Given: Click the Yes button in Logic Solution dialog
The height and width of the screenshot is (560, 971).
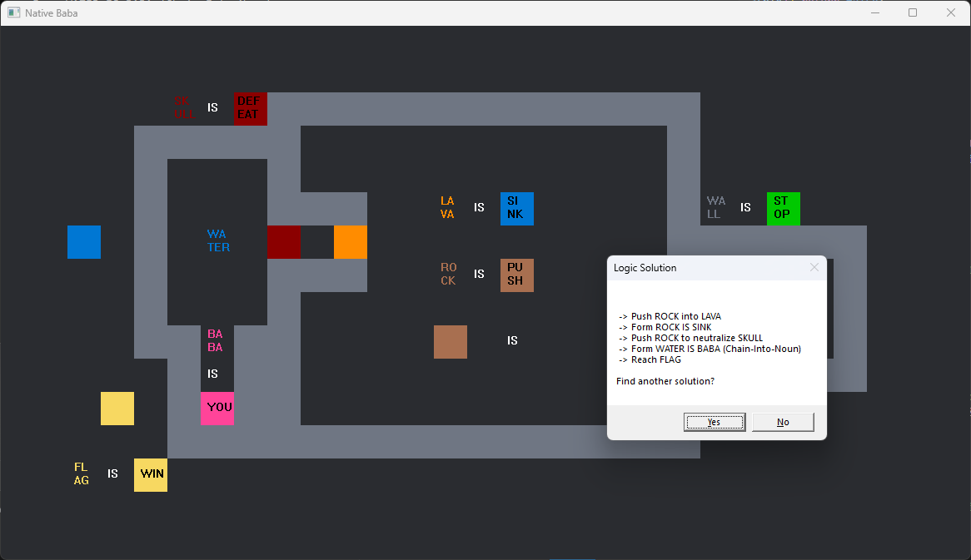Looking at the screenshot, I should [x=715, y=422].
